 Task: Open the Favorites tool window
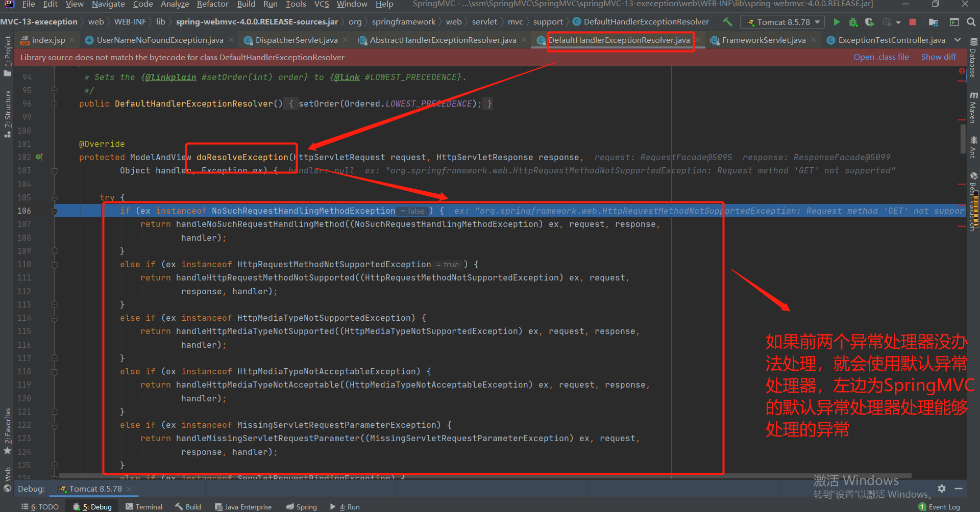(7, 430)
